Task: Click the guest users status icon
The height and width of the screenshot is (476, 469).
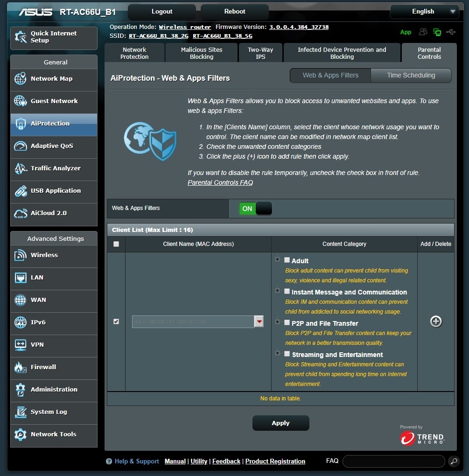Action: tap(423, 32)
